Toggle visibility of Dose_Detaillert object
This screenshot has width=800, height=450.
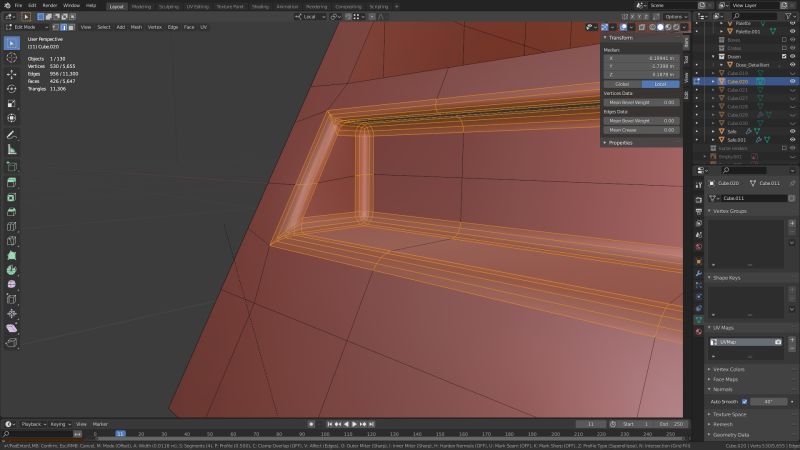pos(792,65)
